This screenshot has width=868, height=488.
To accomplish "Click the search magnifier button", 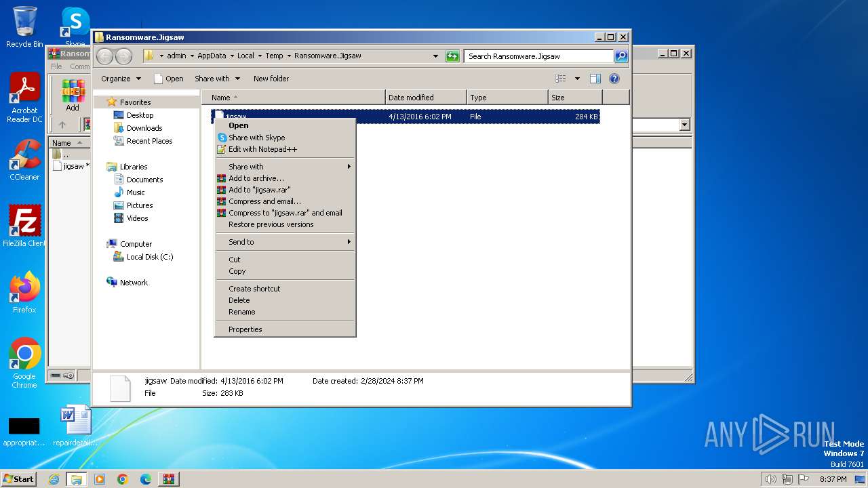I will (x=620, y=56).
